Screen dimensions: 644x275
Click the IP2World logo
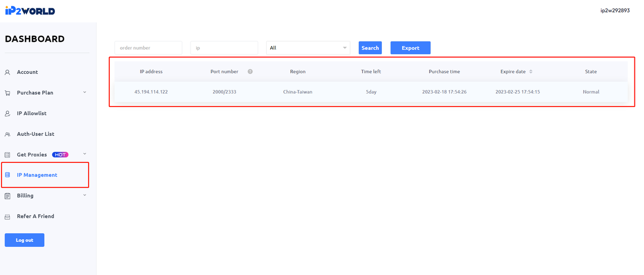30,11
